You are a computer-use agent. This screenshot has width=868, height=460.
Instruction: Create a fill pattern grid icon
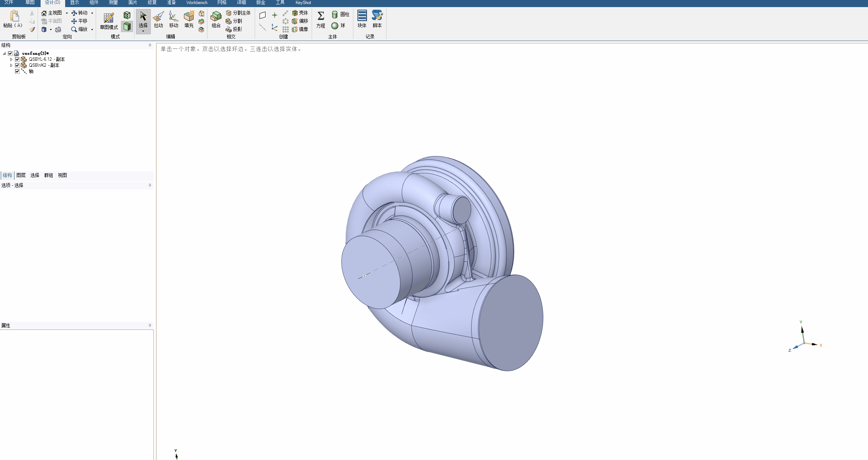[x=286, y=29]
